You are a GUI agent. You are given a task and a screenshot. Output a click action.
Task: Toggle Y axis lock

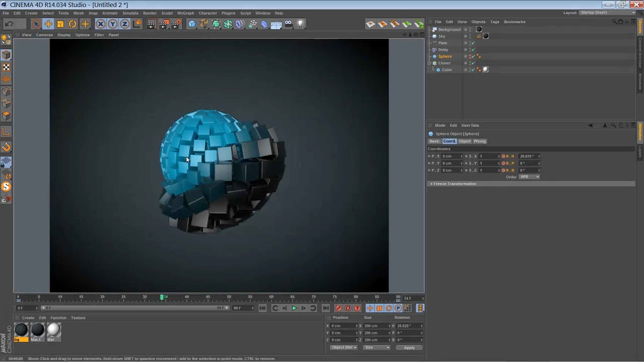pyautogui.click(x=113, y=24)
